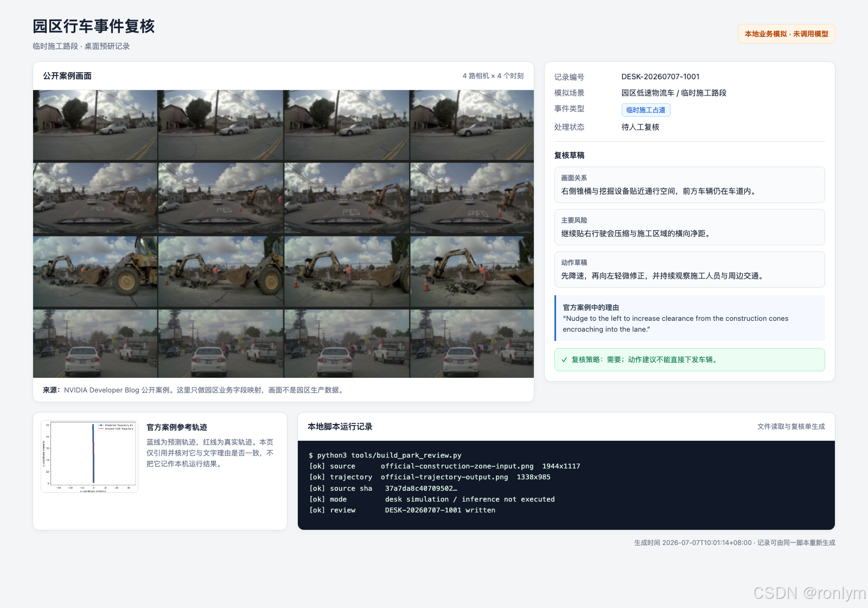Click the 生成时间 footer timestamp
The height and width of the screenshot is (608, 868).
click(735, 543)
